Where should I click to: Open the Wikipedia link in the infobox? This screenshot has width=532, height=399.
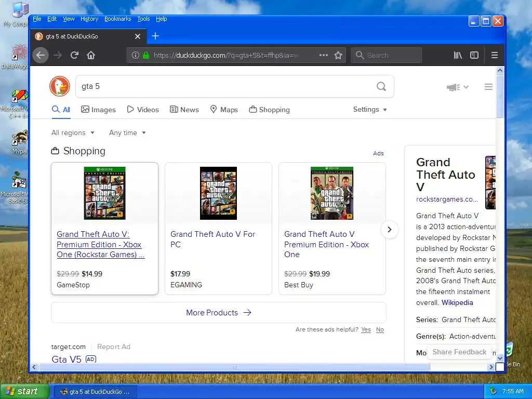coord(457,302)
